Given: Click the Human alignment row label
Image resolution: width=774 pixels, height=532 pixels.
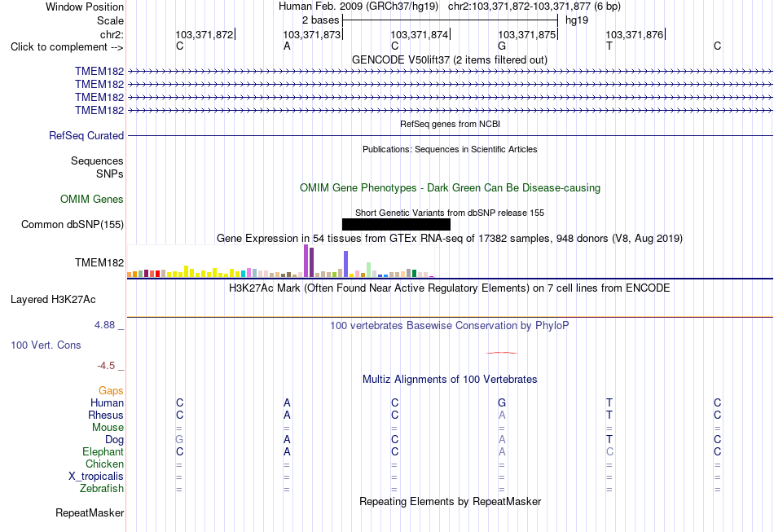Looking at the screenshot, I should tap(107, 403).
